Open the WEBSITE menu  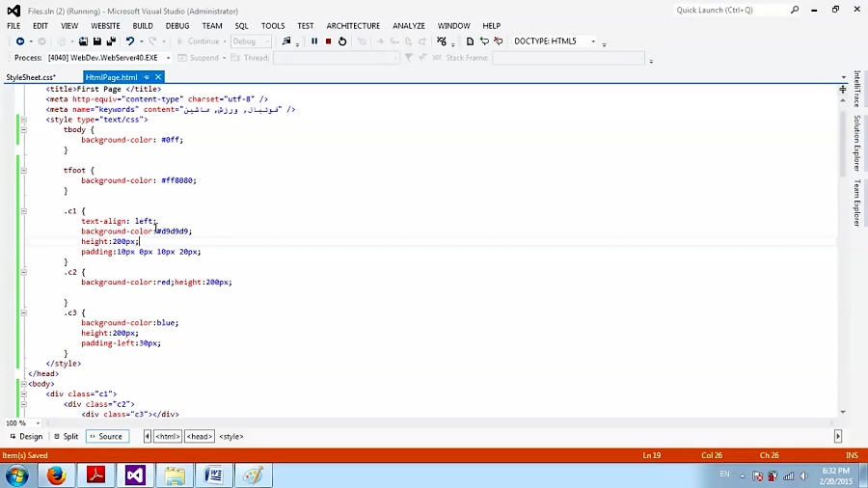(x=105, y=26)
